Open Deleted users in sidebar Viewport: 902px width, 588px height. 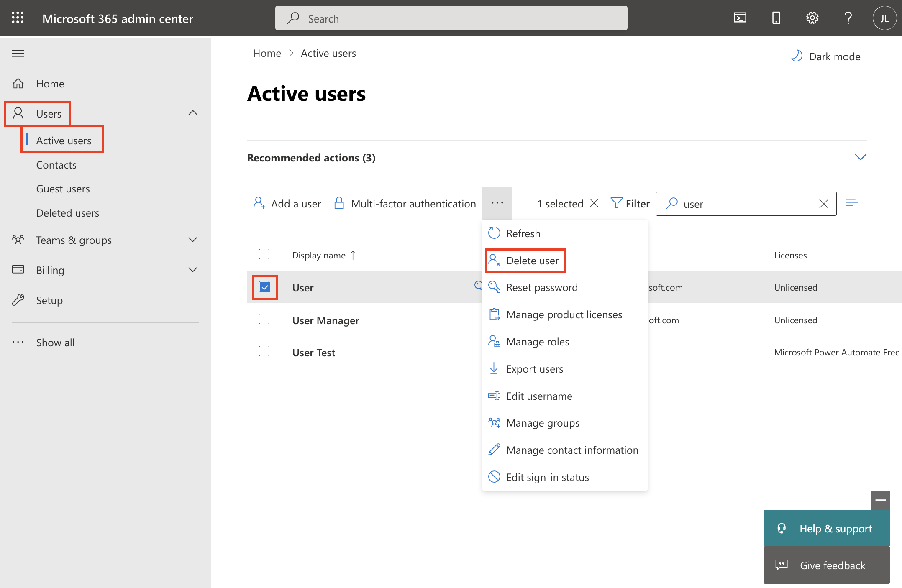(x=67, y=213)
